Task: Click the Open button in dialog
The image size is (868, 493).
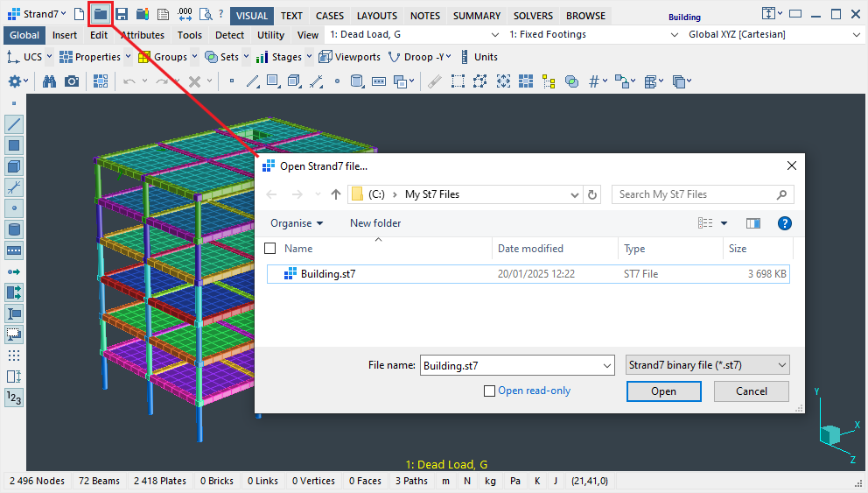Action: (664, 391)
